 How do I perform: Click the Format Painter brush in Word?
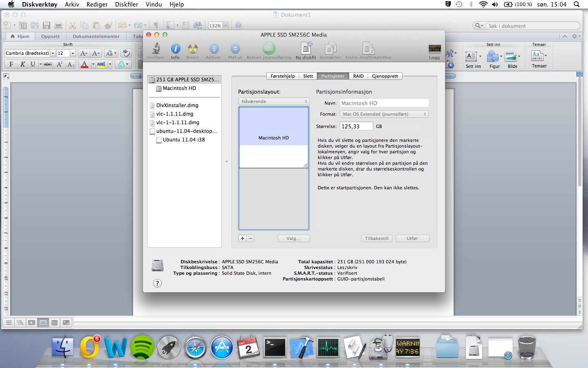point(108,25)
